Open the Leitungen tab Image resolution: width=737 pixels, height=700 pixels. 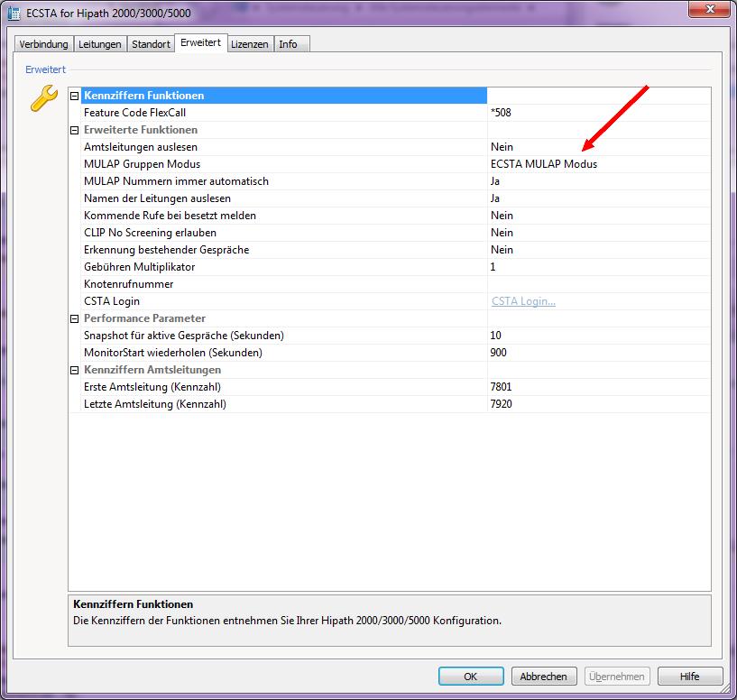pyautogui.click(x=99, y=44)
